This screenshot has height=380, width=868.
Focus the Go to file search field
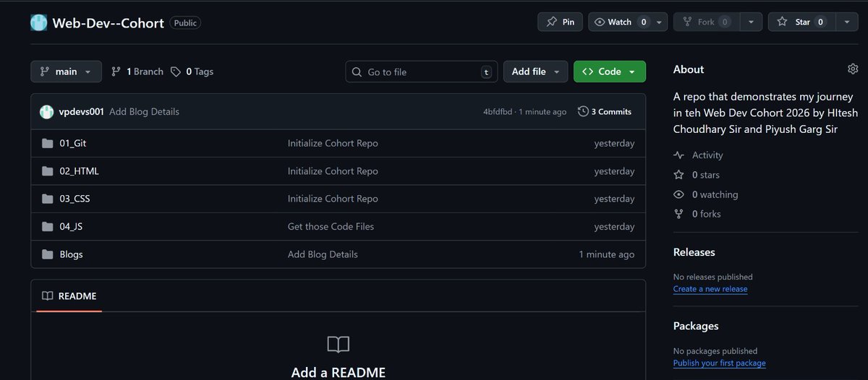(422, 72)
